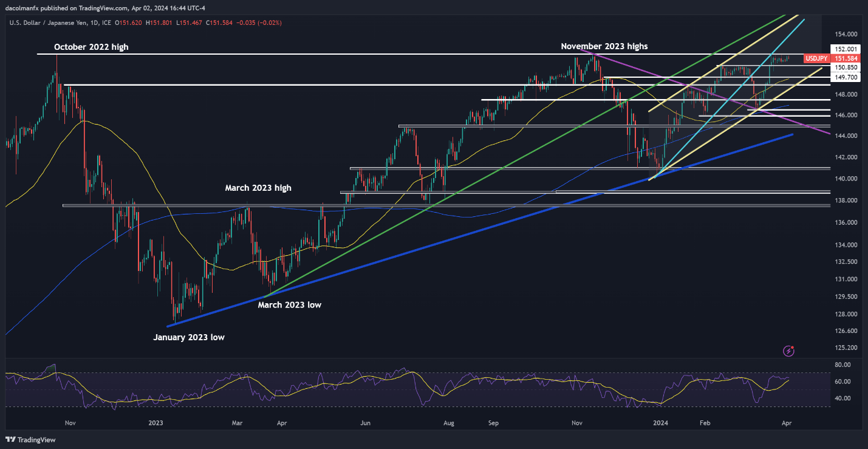Viewport: 868px width, 449px height.
Task: Click the 136.000 price axis label
Action: 846,223
